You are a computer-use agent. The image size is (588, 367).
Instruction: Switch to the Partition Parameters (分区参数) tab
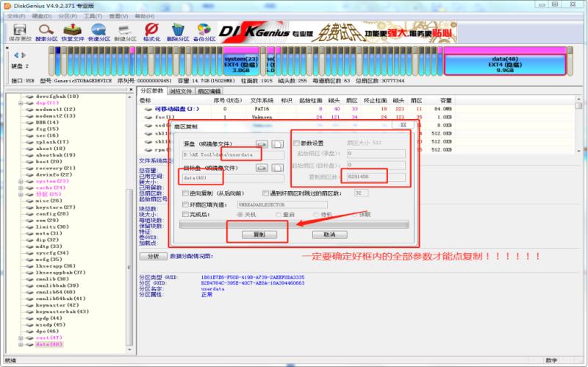tap(152, 90)
